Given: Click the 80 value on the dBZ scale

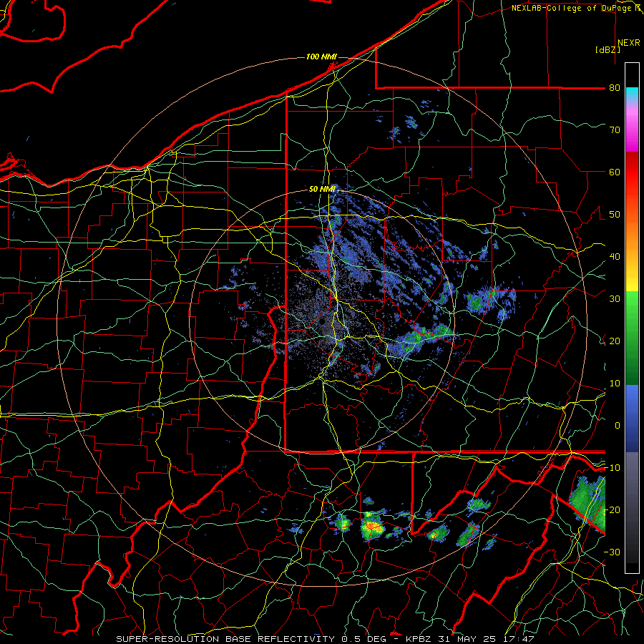Looking at the screenshot, I should click(615, 87).
